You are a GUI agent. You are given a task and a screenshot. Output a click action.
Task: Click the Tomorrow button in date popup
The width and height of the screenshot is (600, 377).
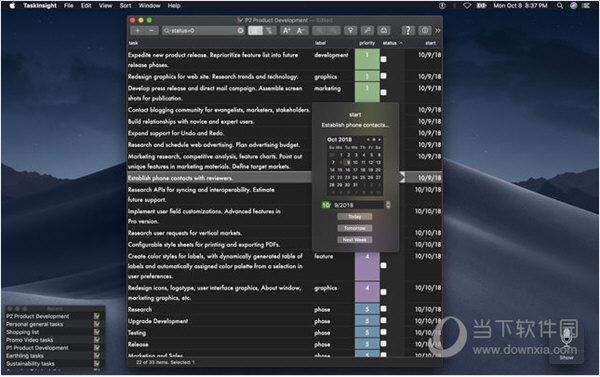(355, 228)
